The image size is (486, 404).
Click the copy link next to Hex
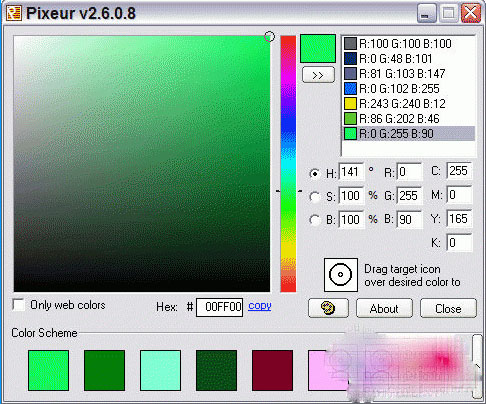pyautogui.click(x=260, y=306)
